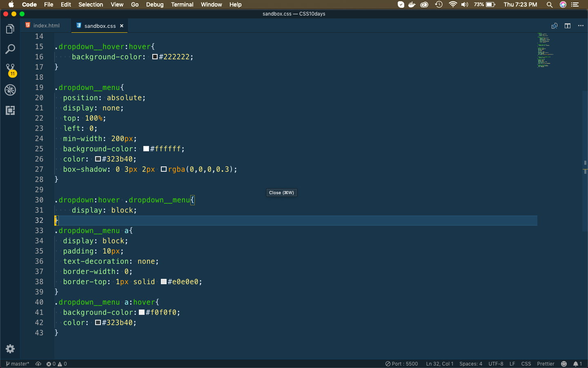Click the checkmark app icon in menu bar

pyautogui.click(x=401, y=4)
